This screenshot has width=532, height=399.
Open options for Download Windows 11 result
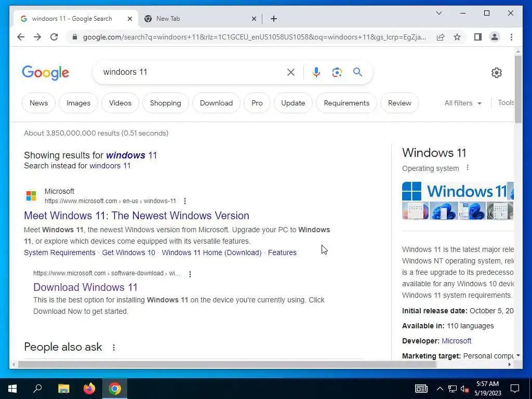click(x=190, y=274)
